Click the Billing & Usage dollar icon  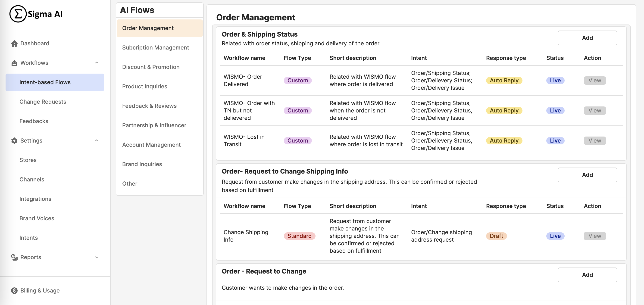coord(14,290)
